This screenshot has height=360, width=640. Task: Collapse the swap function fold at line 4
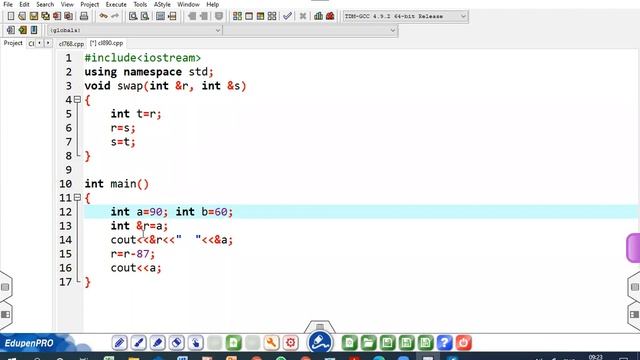pyautogui.click(x=77, y=100)
